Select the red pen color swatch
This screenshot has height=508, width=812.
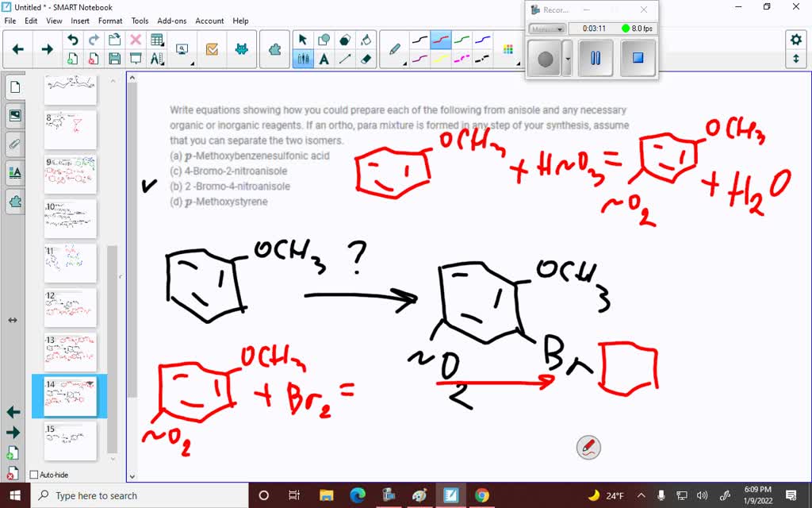click(x=440, y=38)
